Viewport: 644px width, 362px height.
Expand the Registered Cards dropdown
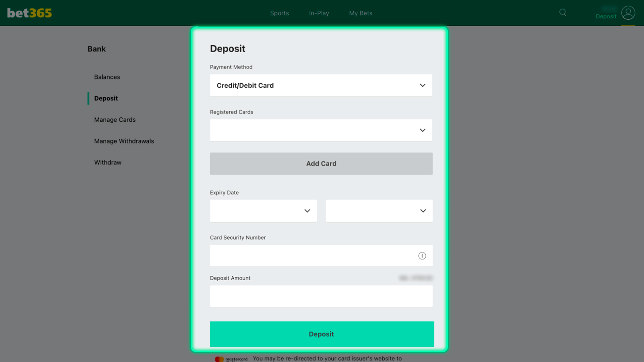(x=321, y=130)
